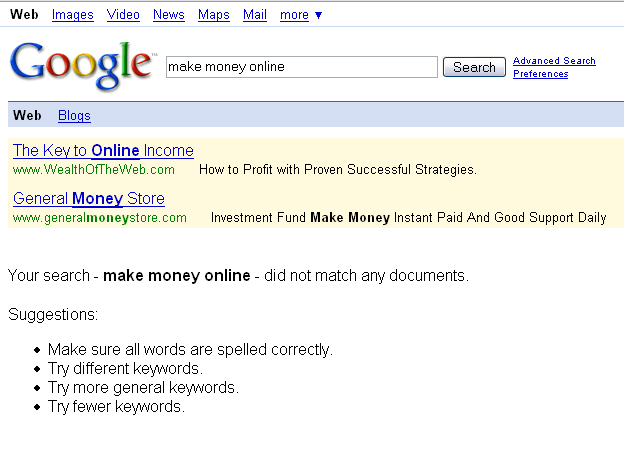Click the Search button

click(x=474, y=67)
